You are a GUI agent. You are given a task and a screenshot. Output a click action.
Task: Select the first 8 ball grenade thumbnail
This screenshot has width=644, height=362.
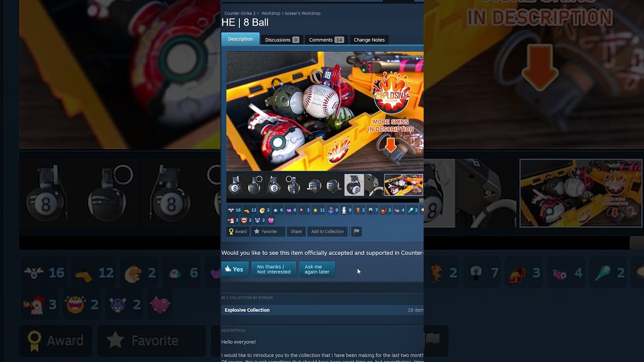click(234, 185)
